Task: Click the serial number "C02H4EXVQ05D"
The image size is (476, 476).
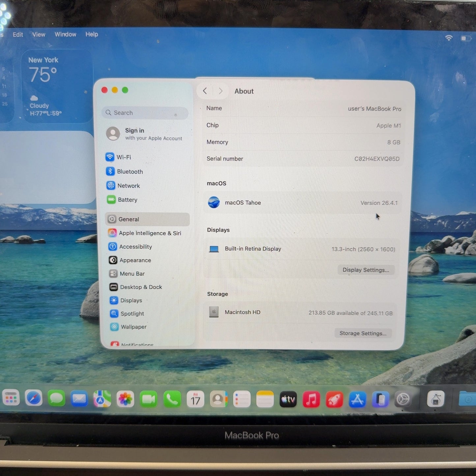Action: [377, 159]
